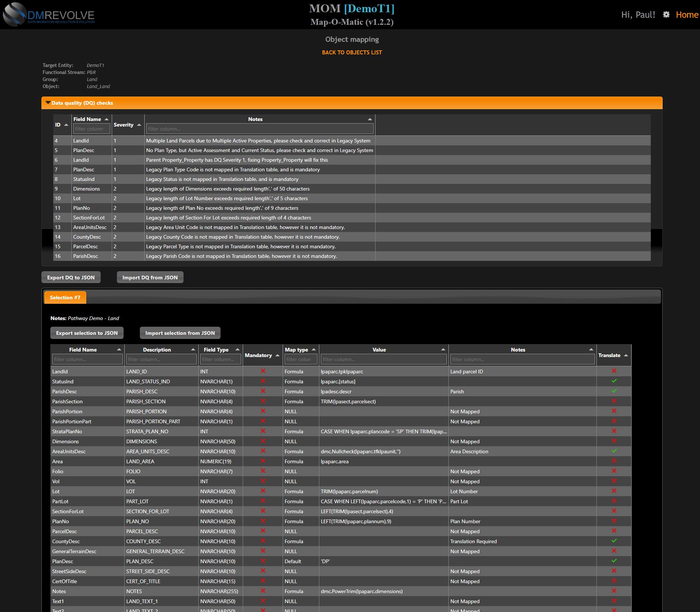Sort mapping table by Field Type arrow
Screen dimensions: 700x612
click(x=238, y=350)
